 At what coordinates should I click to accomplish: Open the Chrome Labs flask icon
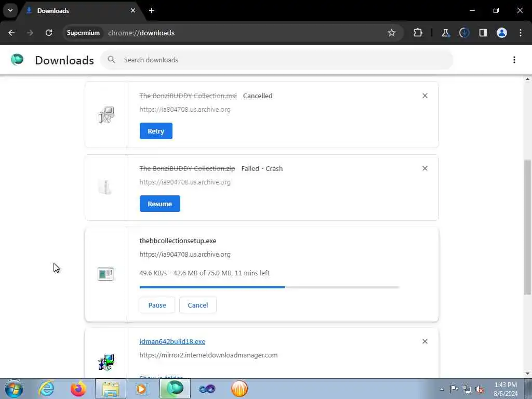click(445, 33)
